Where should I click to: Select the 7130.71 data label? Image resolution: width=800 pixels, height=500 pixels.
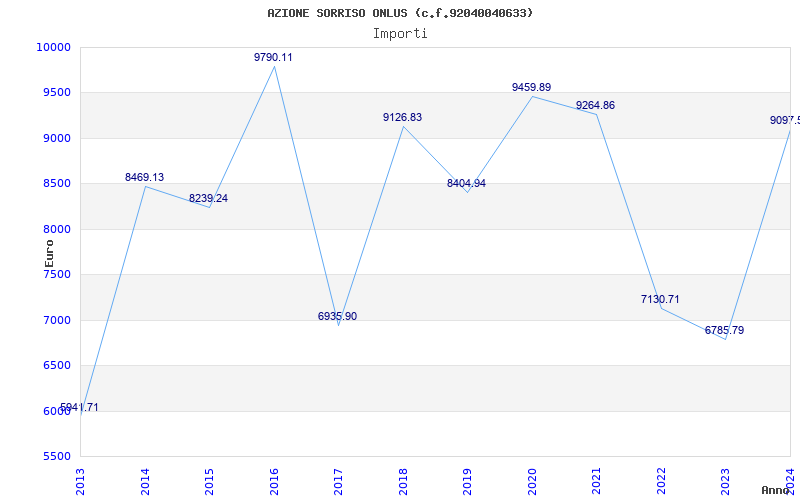coord(660,299)
